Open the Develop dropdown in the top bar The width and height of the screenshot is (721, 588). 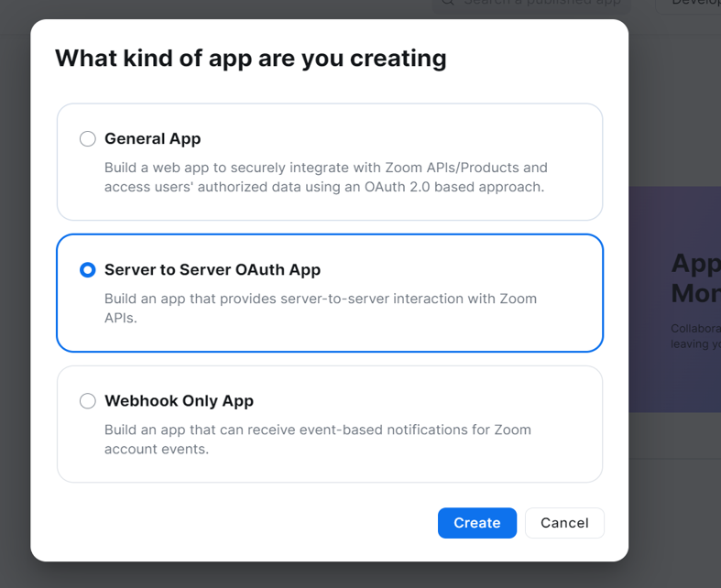(688, 4)
